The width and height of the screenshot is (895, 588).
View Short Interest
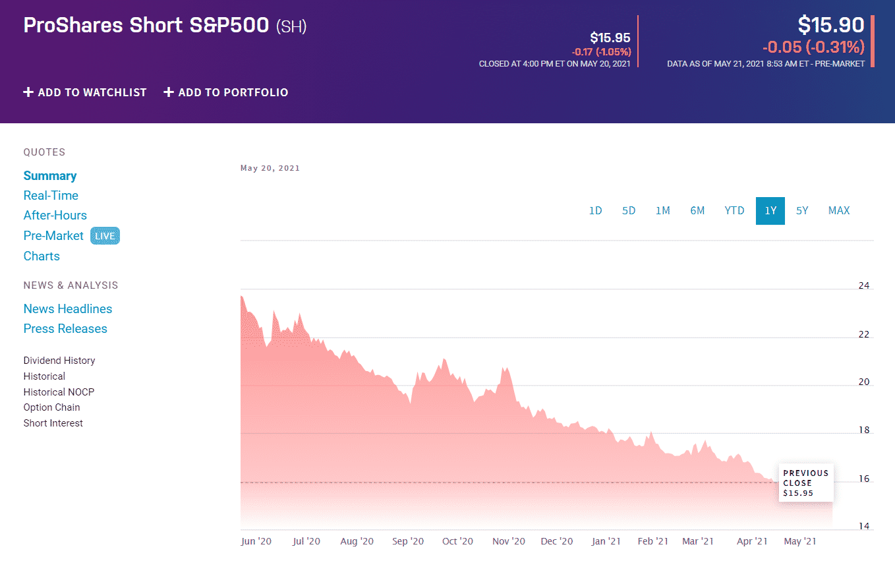[53, 423]
